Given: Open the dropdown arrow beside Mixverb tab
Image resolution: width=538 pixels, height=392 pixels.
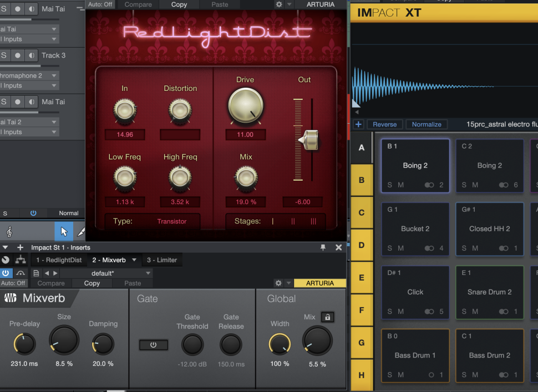Looking at the screenshot, I should 134,260.
